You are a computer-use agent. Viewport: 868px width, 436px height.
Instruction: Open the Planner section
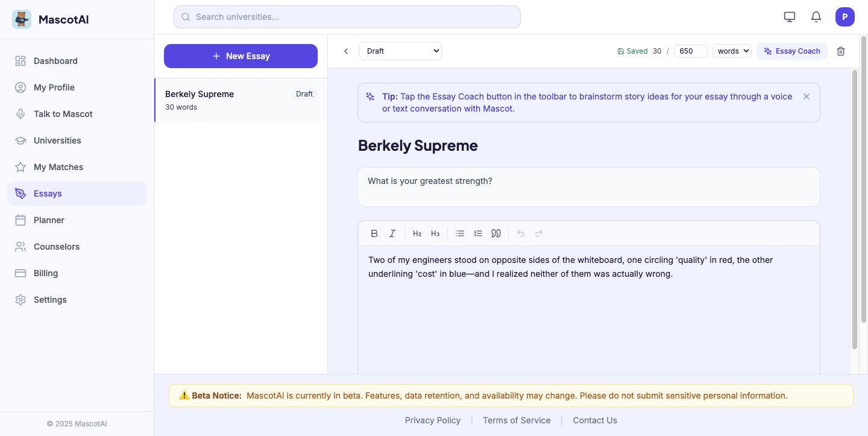[x=77, y=220]
